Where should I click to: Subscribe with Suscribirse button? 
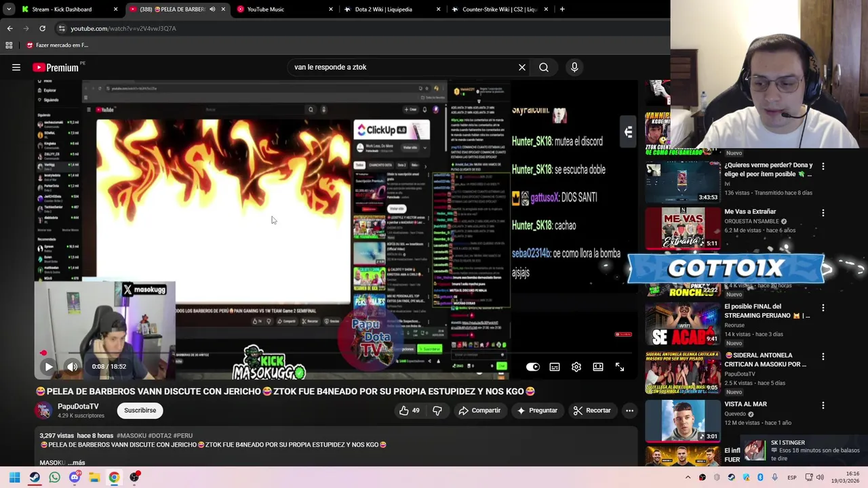140,410
